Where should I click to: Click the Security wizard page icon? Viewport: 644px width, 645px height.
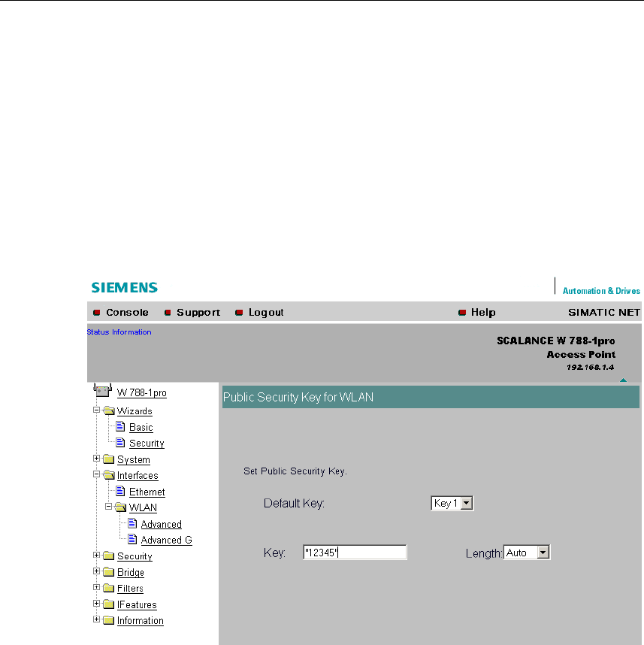(120, 442)
